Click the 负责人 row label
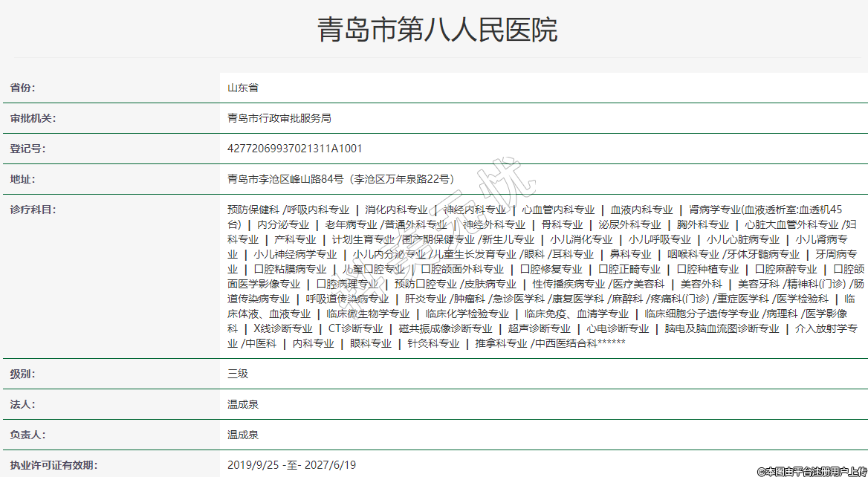 click(27, 435)
